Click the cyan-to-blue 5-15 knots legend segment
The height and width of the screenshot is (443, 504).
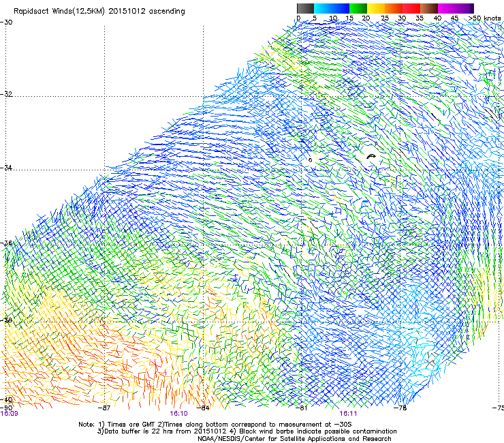click(x=332, y=8)
